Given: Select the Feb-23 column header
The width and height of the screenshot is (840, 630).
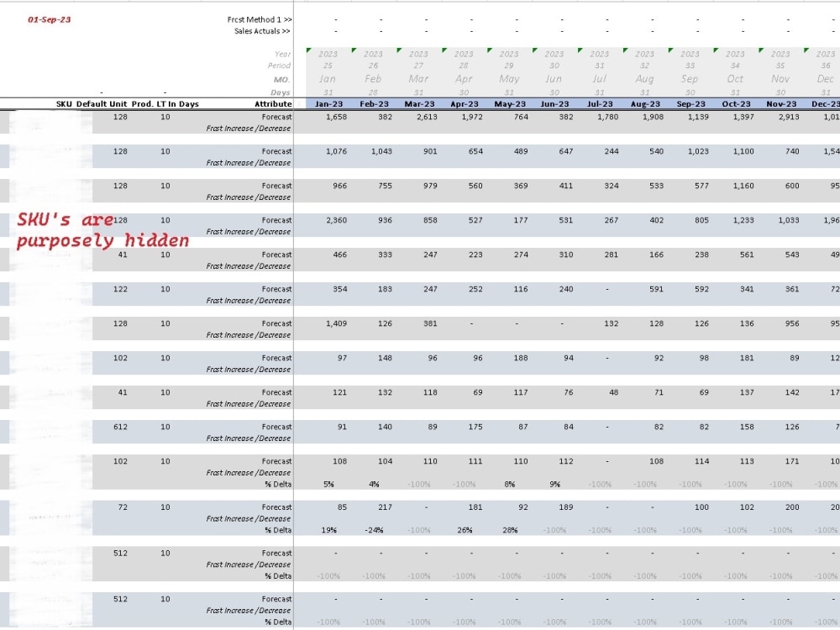Looking at the screenshot, I should [x=374, y=104].
